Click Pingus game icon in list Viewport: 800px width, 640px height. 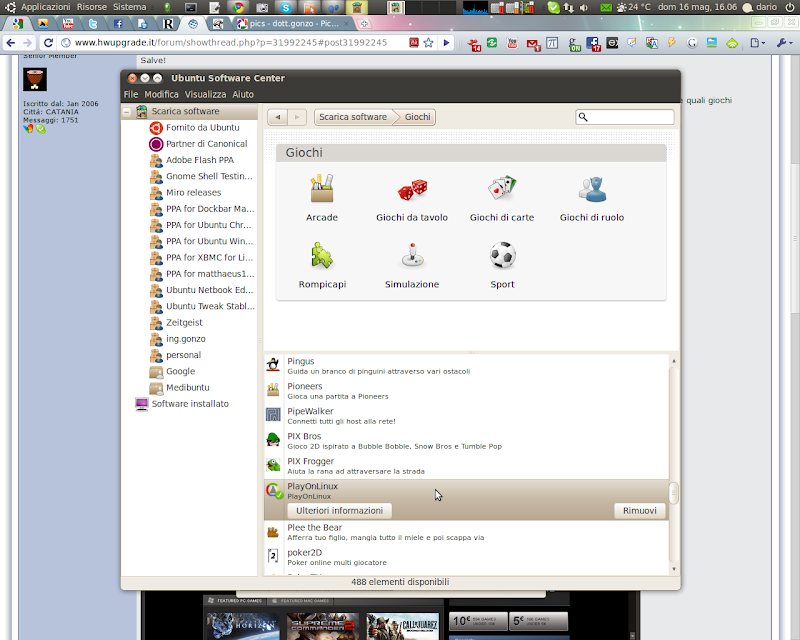point(273,364)
